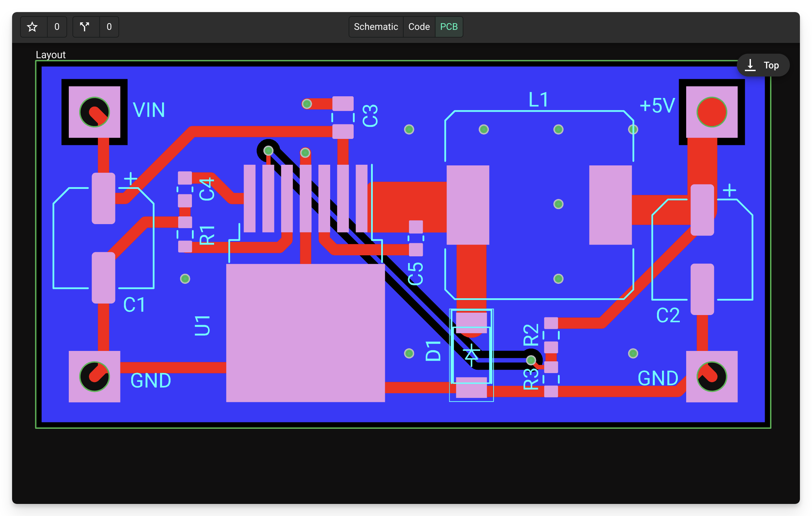Click the fork icon
Viewport: 812px width, 516px height.
[x=85, y=27]
